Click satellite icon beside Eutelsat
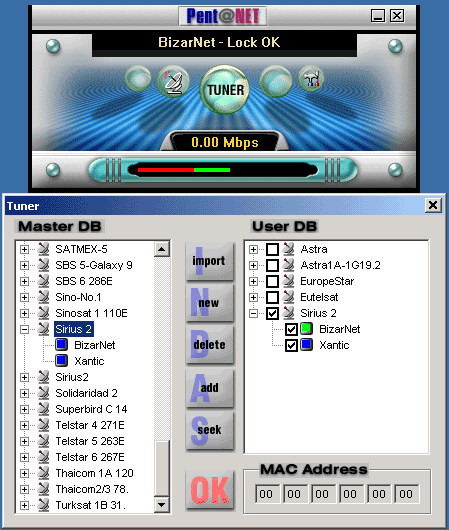 tap(288, 297)
